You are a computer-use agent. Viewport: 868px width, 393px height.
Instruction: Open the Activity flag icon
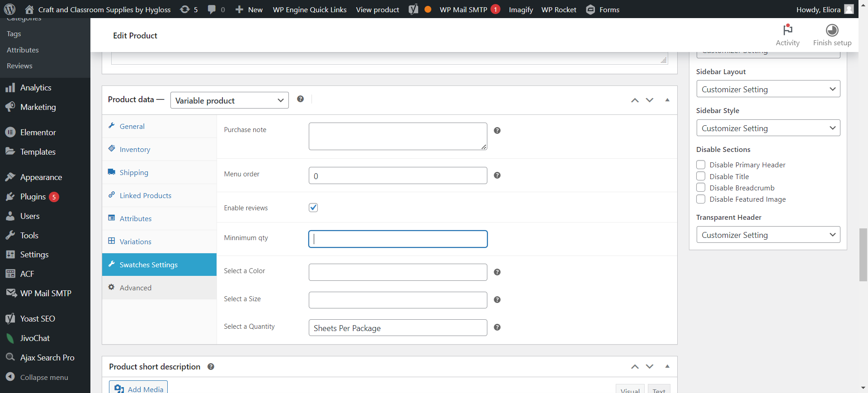point(788,30)
